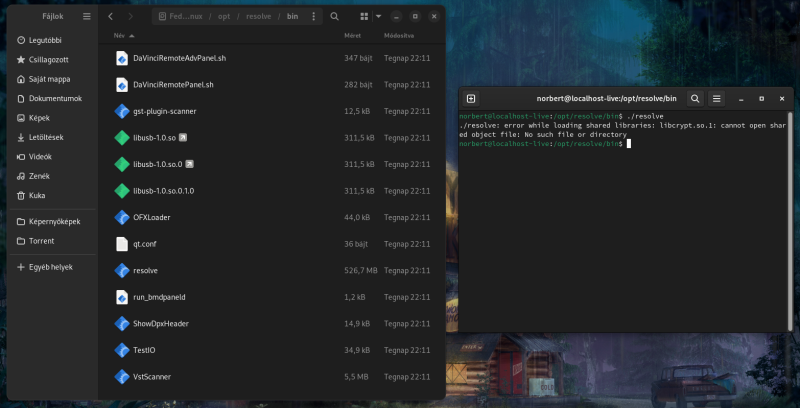
Task: Click the resolve path segment
Action: [x=258, y=16]
